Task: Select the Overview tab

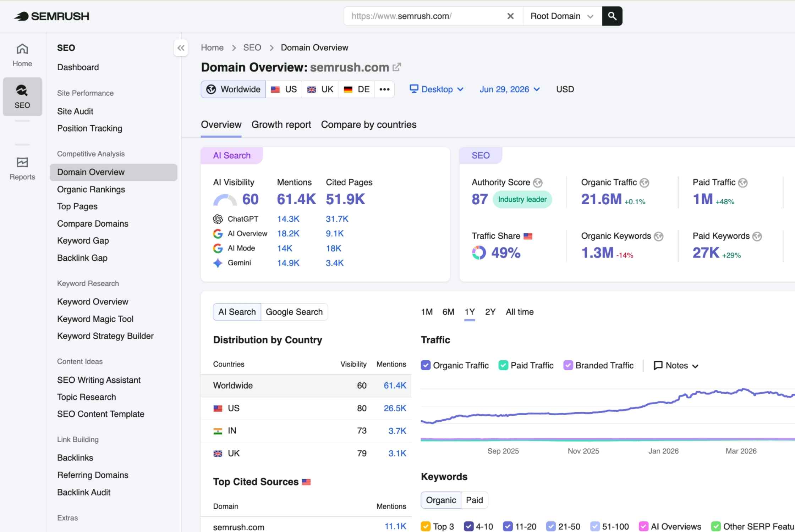Action: click(221, 125)
